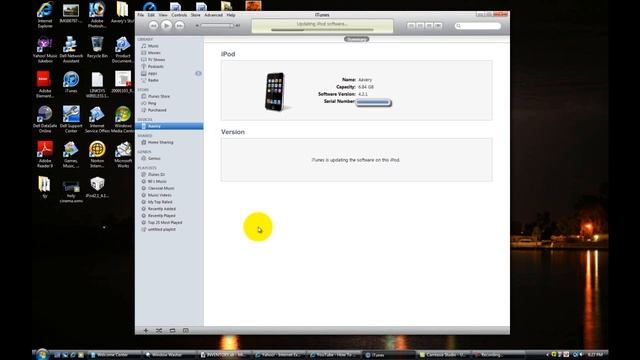Open Windows Media Center desktop shortcut
The width and height of the screenshot is (640, 360).
(x=123, y=120)
